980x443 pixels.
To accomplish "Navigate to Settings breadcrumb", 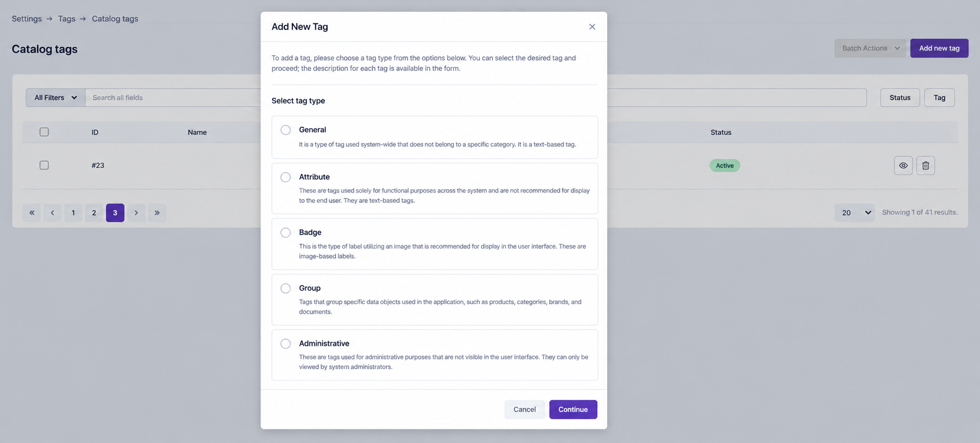I will tap(27, 18).
